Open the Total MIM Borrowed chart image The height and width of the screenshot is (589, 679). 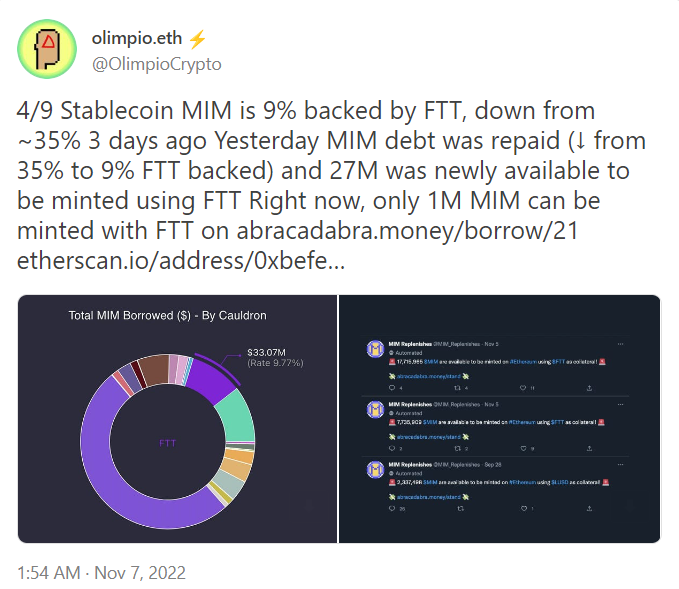[x=177, y=419]
